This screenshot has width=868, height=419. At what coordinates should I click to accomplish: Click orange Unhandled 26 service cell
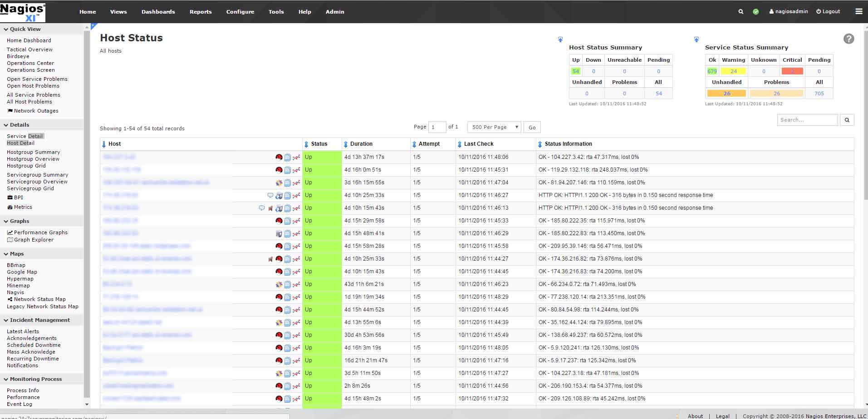click(x=726, y=94)
